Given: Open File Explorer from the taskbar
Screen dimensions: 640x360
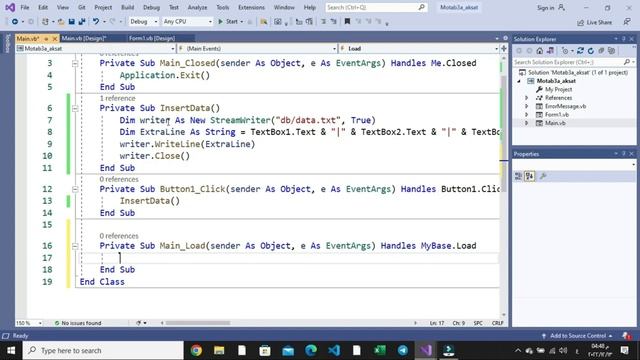Looking at the screenshot, I should coord(219,351).
